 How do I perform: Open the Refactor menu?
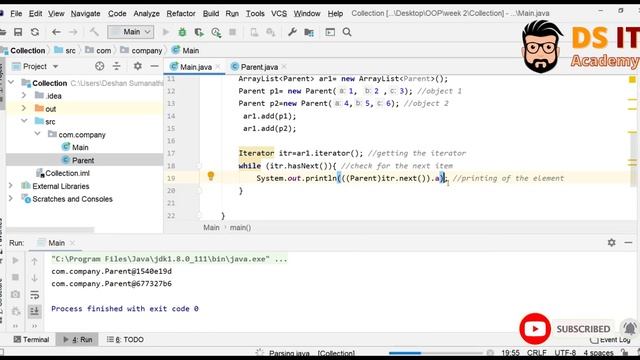[x=181, y=13]
